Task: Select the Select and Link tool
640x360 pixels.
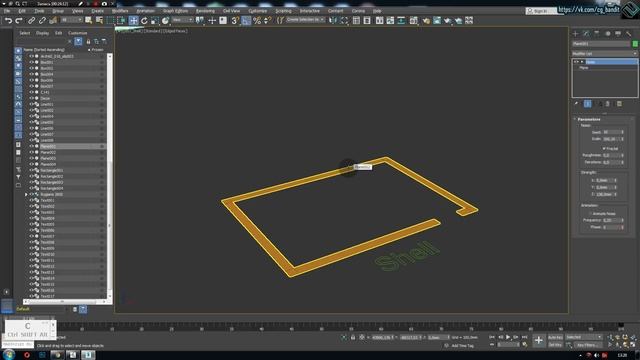Action: pyautogui.click(x=31, y=20)
